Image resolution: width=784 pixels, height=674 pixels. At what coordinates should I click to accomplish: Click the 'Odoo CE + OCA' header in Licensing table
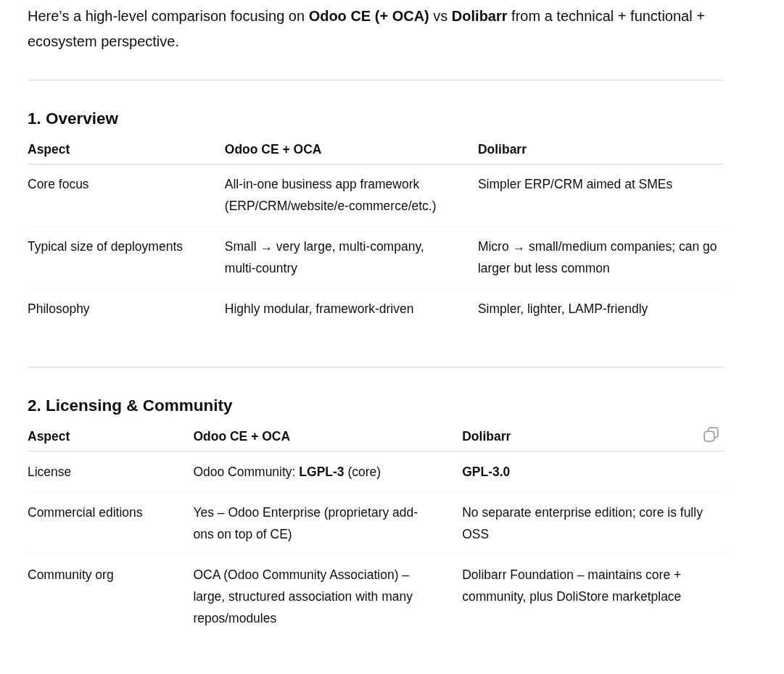coord(242,436)
